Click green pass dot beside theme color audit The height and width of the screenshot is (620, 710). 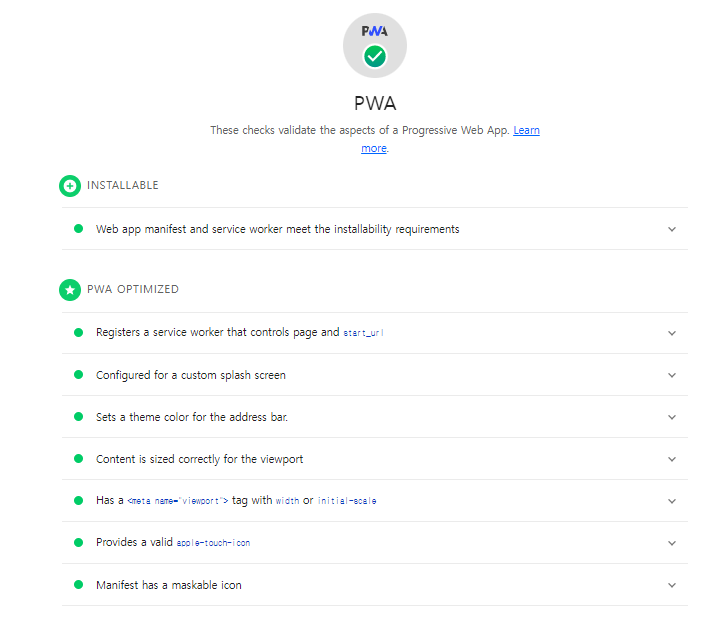click(x=78, y=417)
